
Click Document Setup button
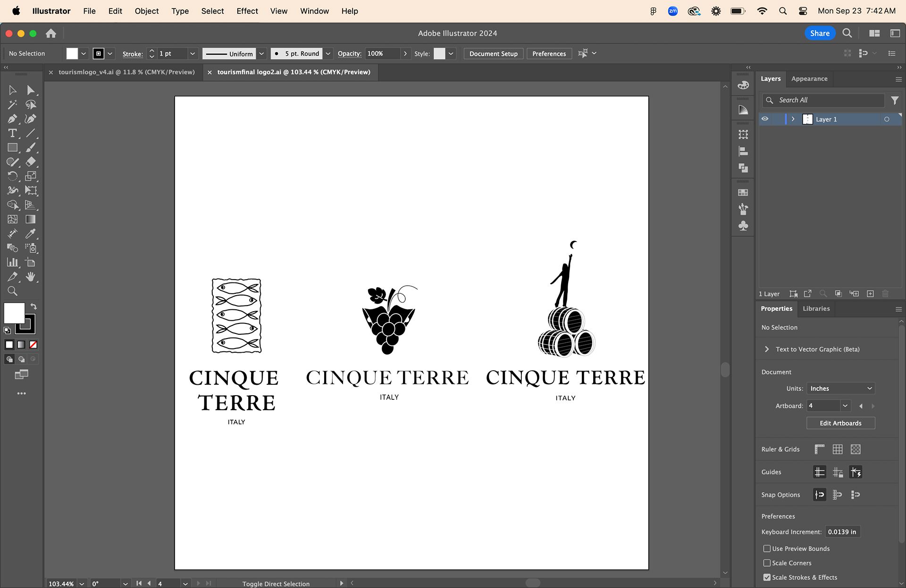pyautogui.click(x=493, y=54)
